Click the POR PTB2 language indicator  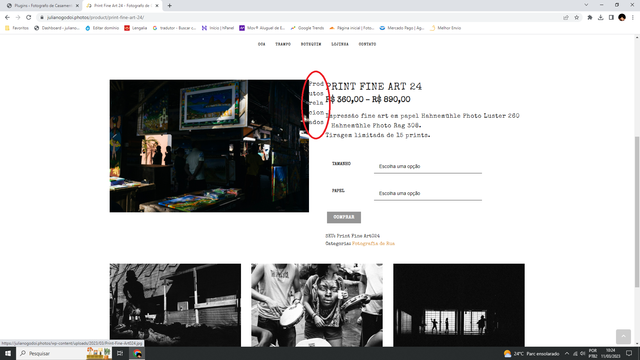[x=593, y=353]
